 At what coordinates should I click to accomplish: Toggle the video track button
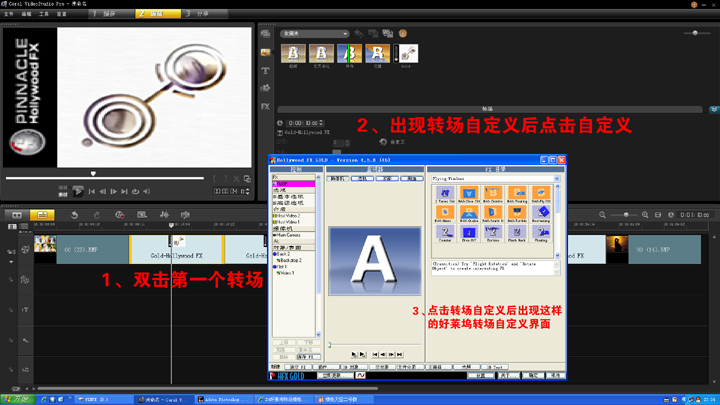pyautogui.click(x=25, y=249)
